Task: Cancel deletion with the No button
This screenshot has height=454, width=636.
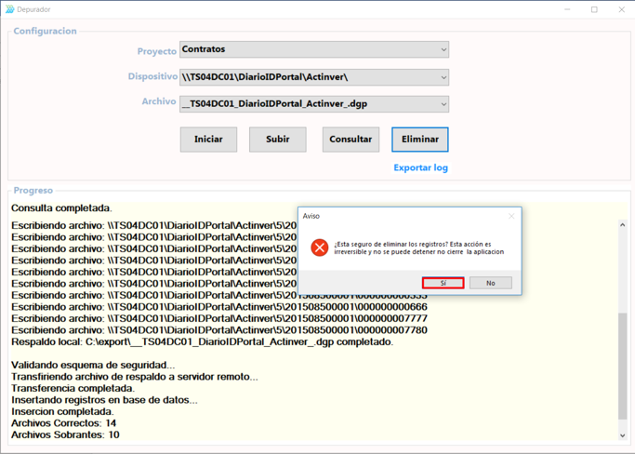Action: point(490,283)
